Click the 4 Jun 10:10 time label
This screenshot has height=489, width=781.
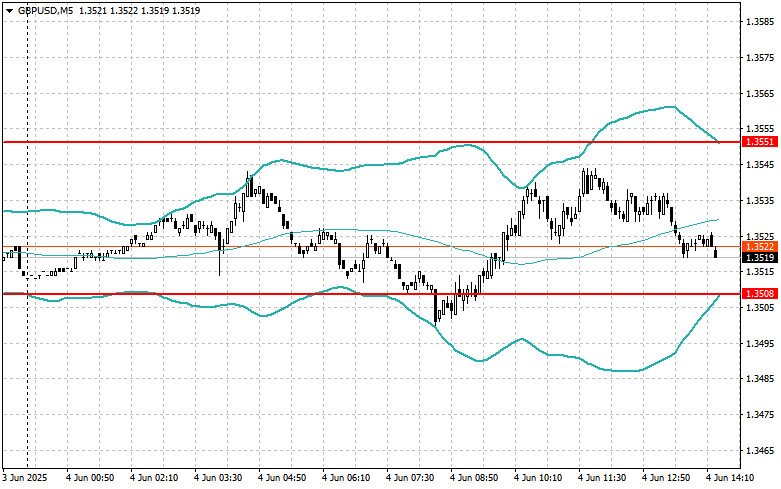tap(538, 478)
